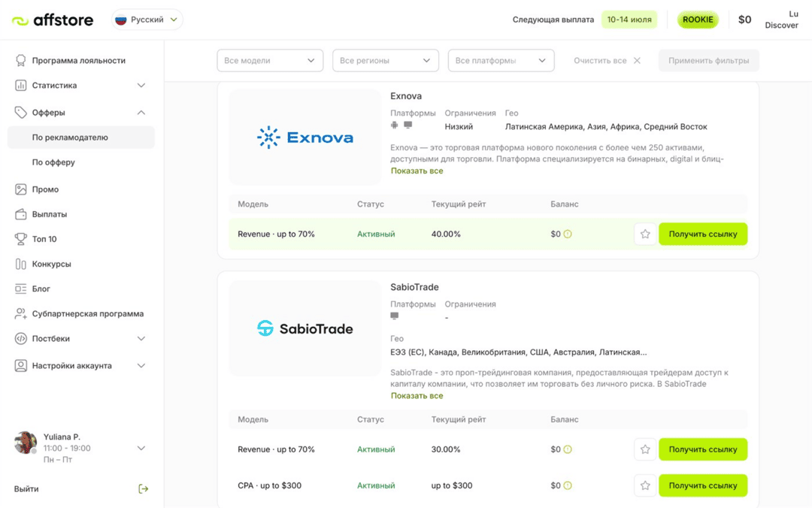Click Применить фильтры button
Viewport: 812px width, 508px height.
708,61
